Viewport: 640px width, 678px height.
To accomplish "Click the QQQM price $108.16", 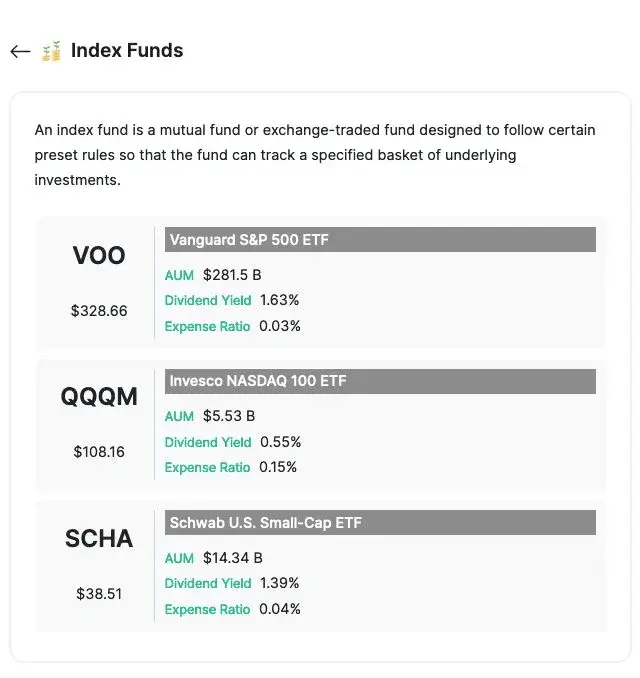I will (x=99, y=452).
